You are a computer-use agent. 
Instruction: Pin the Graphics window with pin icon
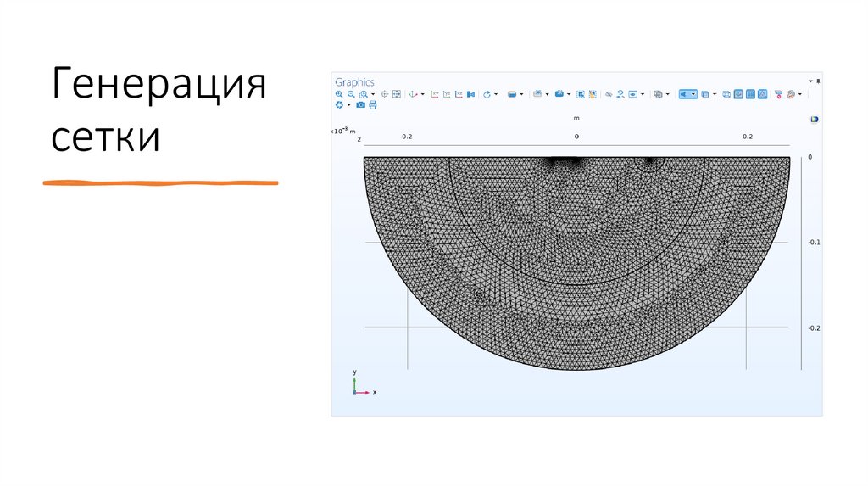pyautogui.click(x=818, y=81)
